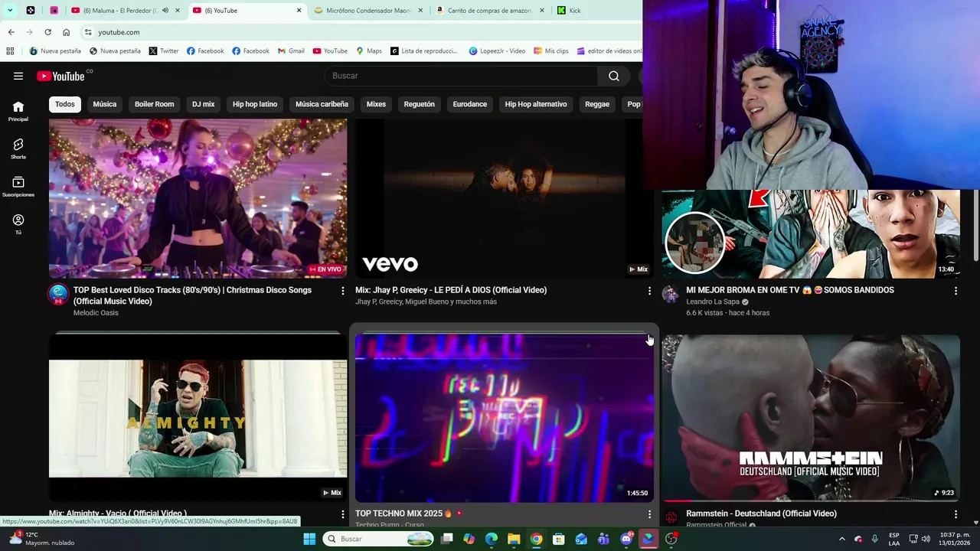The height and width of the screenshot is (551, 980).
Task: Select the Reggae filter chip
Action: point(597,104)
